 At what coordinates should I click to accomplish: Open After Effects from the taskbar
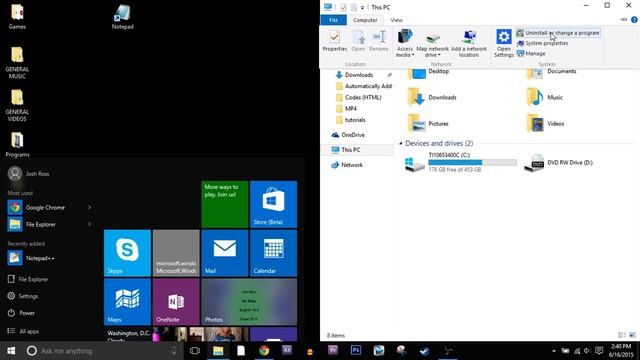pyautogui.click(x=287, y=350)
